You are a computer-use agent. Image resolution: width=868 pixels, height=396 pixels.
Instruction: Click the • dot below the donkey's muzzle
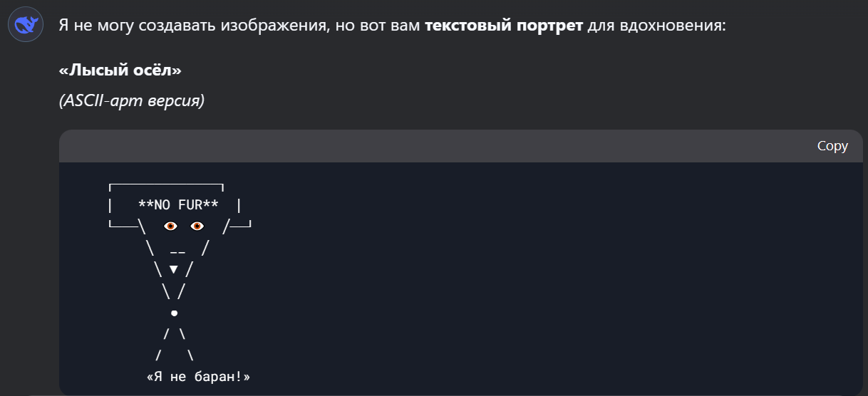coord(174,313)
